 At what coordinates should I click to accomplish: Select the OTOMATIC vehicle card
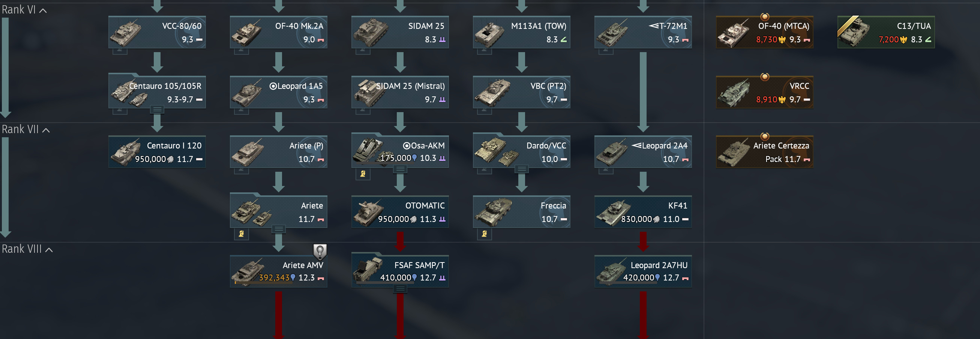[400, 212]
